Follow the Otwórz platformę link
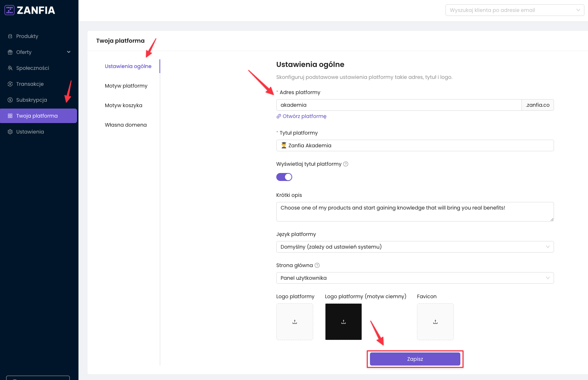588x380 pixels. tap(304, 116)
